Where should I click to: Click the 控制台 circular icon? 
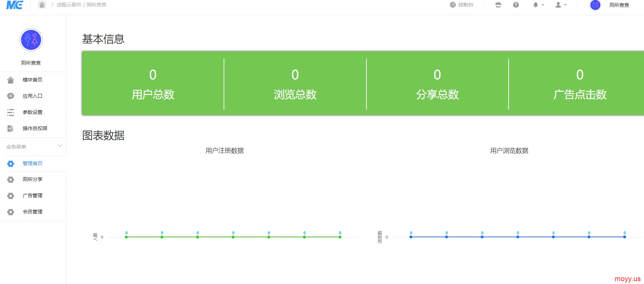click(x=453, y=5)
